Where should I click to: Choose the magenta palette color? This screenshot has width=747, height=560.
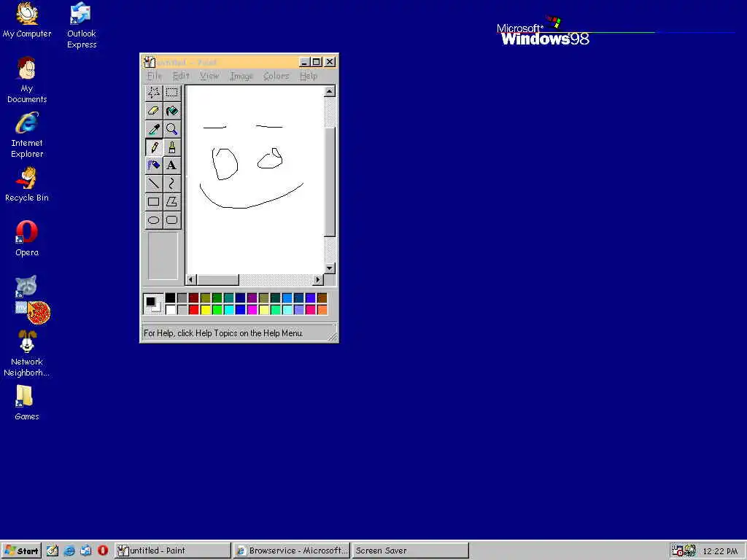click(x=252, y=310)
